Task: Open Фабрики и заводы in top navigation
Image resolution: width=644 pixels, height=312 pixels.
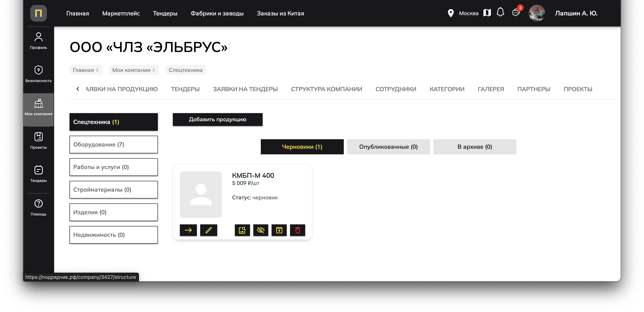Action: 217,13
